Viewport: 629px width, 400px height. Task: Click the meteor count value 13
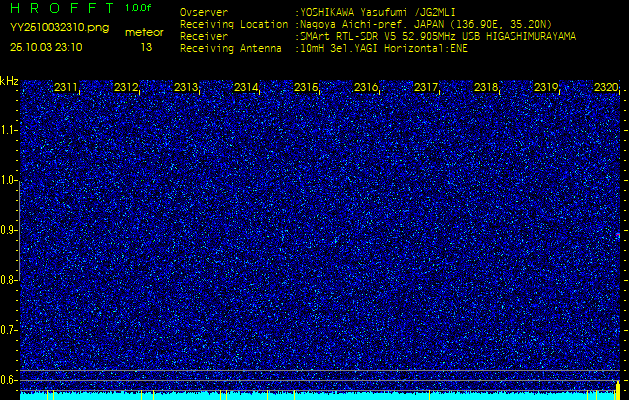[146, 47]
